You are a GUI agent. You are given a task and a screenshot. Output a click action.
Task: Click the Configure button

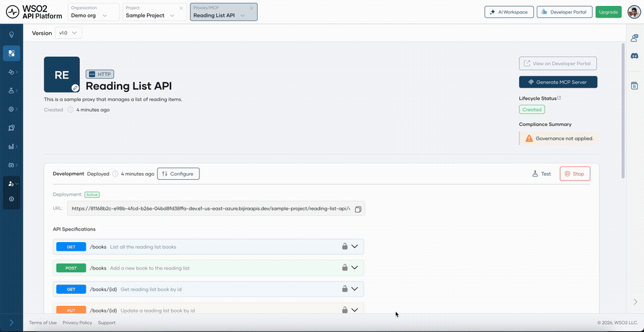click(x=178, y=174)
